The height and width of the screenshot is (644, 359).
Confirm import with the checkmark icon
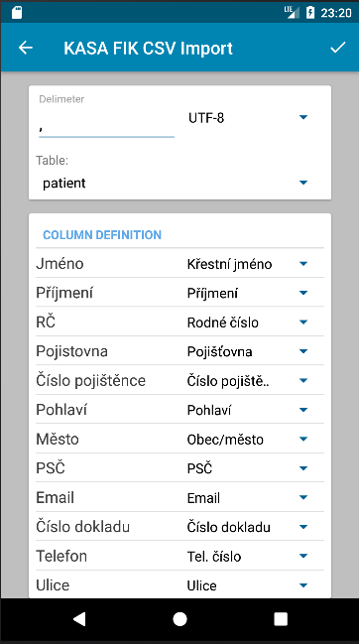pyautogui.click(x=338, y=48)
